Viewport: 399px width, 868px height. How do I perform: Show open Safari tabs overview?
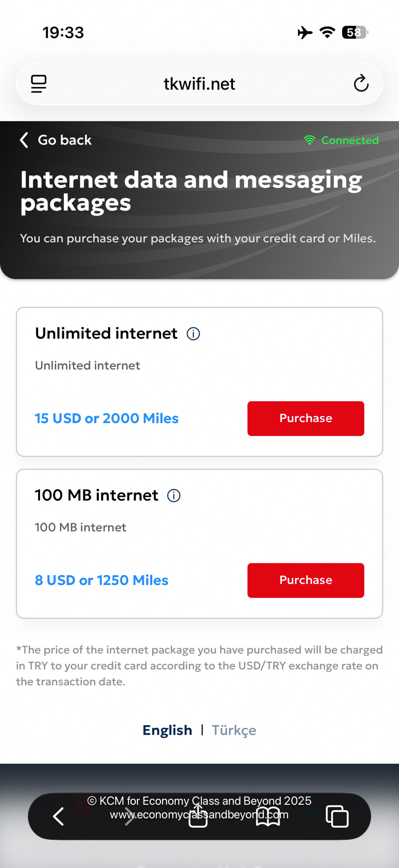pos(337,816)
